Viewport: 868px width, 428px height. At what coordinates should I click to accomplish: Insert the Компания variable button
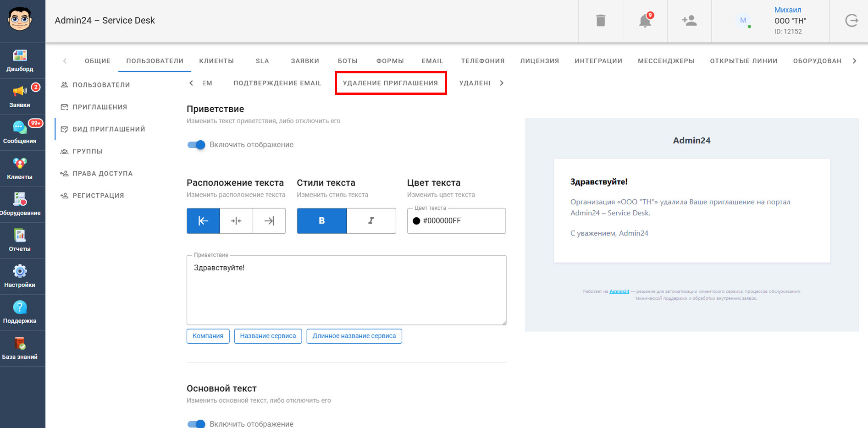point(208,336)
